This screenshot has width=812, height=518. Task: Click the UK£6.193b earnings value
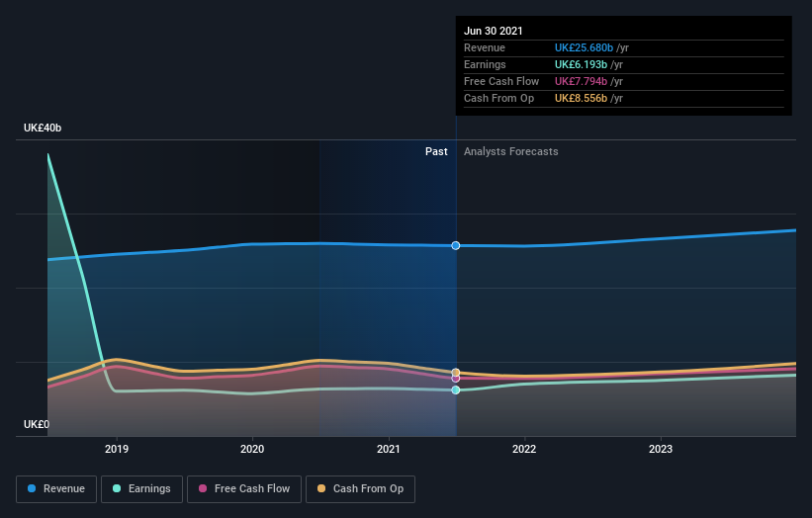coord(581,64)
